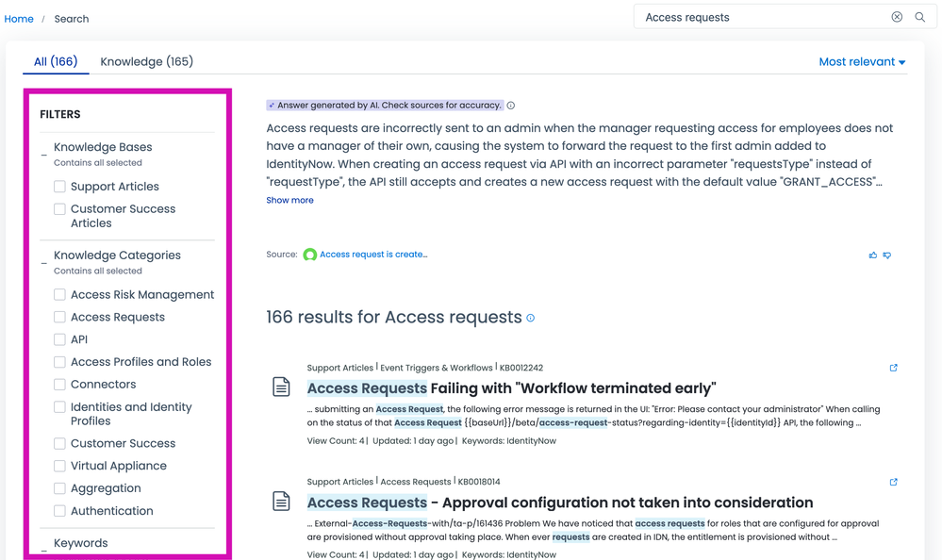Image resolution: width=942 pixels, height=560 pixels.
Task: Open the Most relevant sort dropdown
Action: [x=861, y=62]
